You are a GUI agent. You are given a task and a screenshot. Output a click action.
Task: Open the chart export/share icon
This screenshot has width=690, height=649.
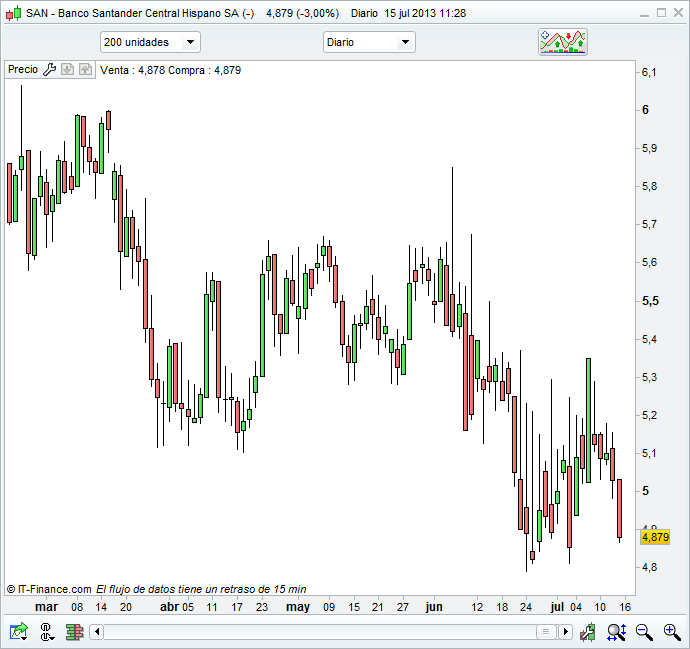pos(18,632)
